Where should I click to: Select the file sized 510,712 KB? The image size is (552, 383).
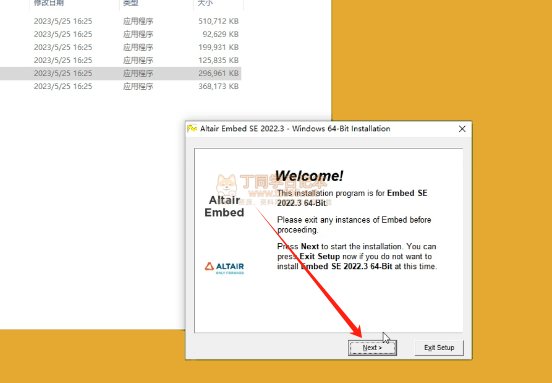pyautogui.click(x=120, y=21)
